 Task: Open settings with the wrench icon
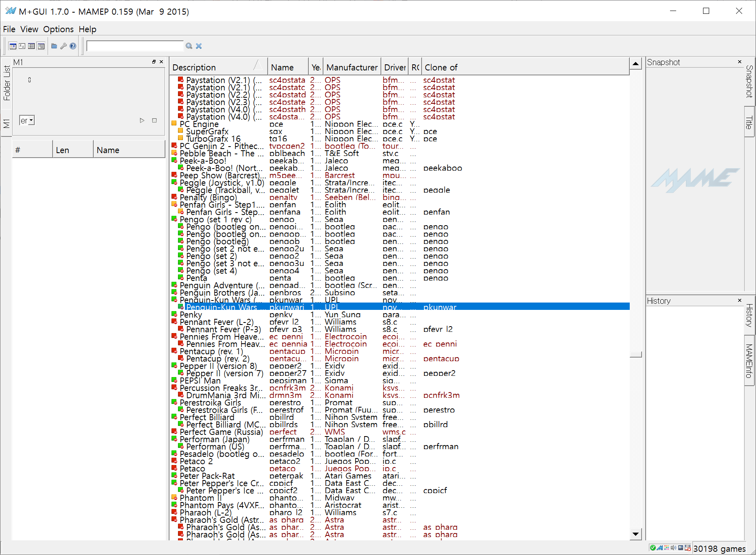(x=64, y=46)
